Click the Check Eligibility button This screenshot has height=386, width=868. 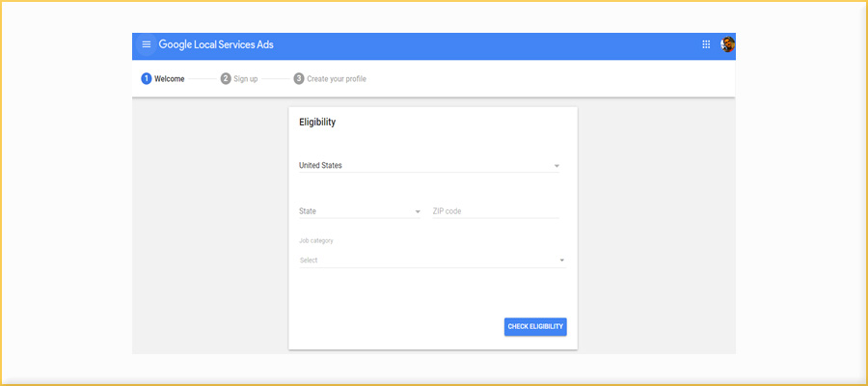coord(535,327)
